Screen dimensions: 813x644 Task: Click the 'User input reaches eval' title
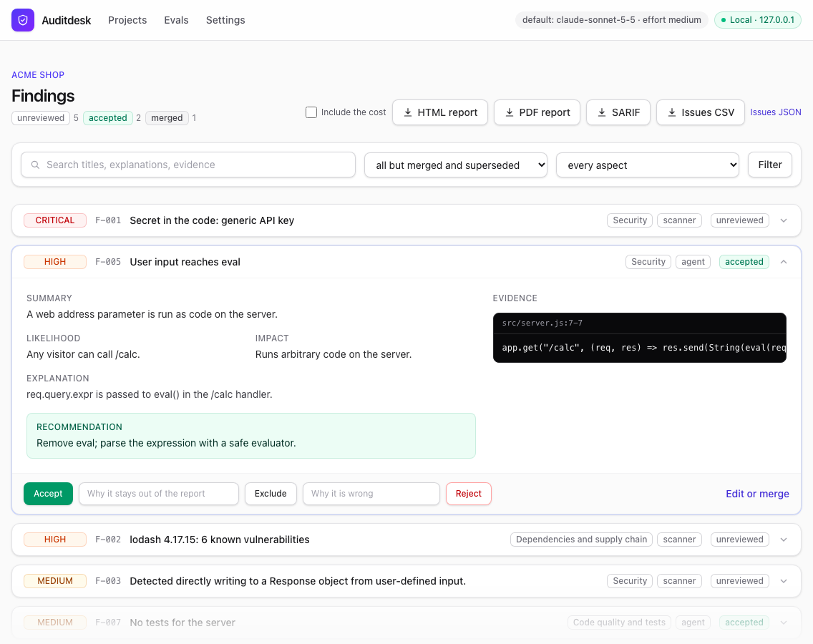185,262
